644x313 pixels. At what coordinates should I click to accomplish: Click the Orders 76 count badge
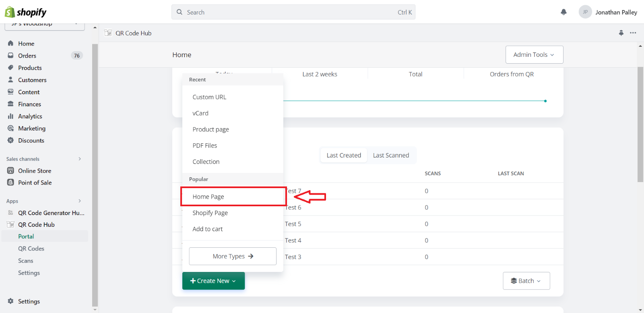click(x=77, y=56)
